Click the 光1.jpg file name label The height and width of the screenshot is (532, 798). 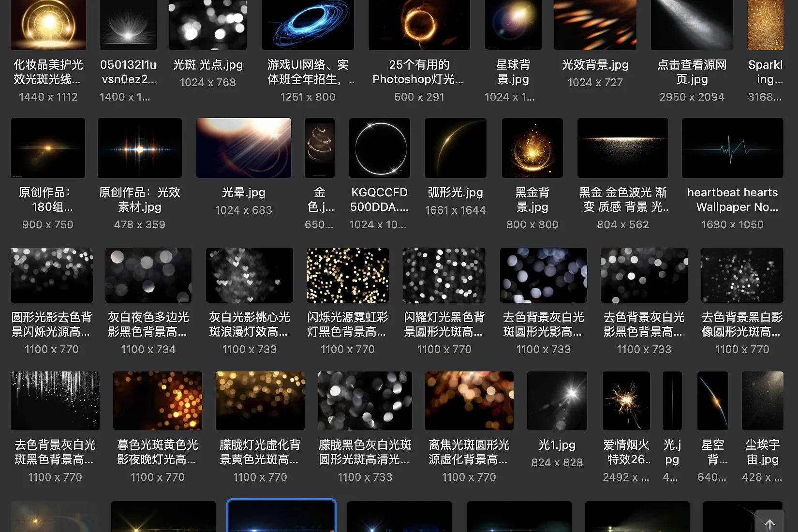pos(557,445)
